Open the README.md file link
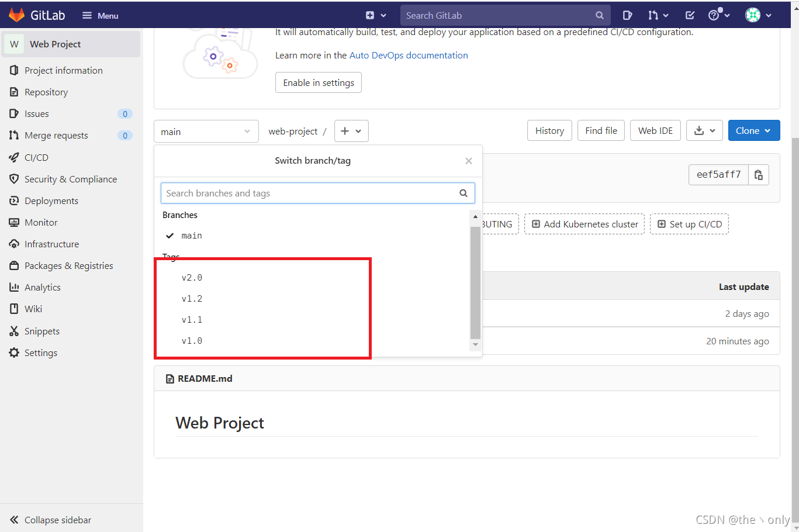Screen dimensions: 799x532 (205, 378)
